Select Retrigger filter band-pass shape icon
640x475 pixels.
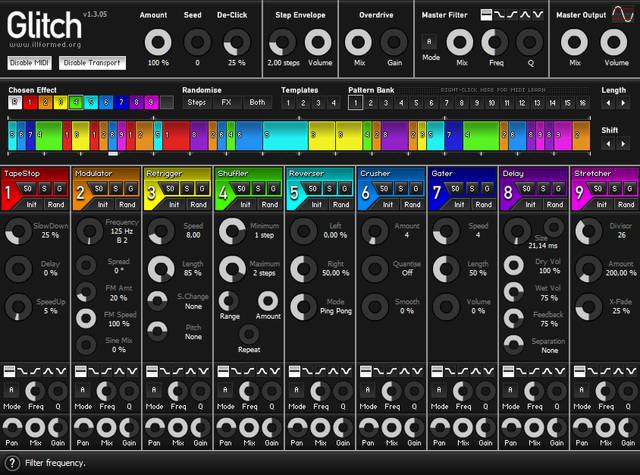(x=191, y=371)
